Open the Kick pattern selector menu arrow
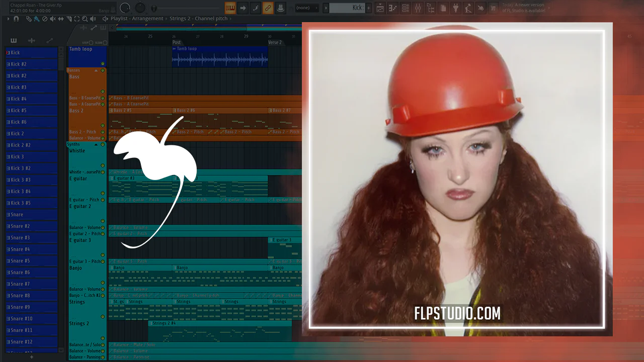The width and height of the screenshot is (644, 362). [x=326, y=8]
